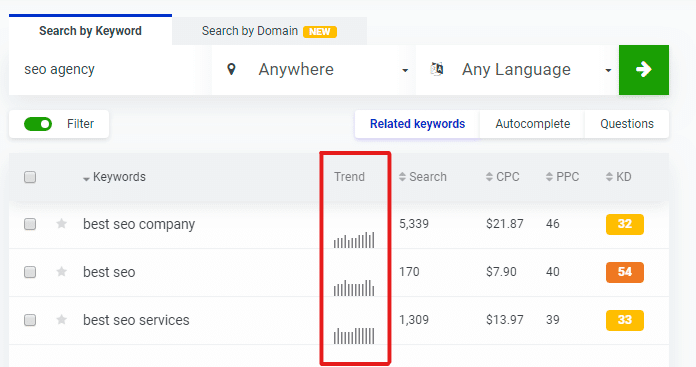696x367 pixels.
Task: Click the KD badge showing 54
Action: click(x=625, y=272)
